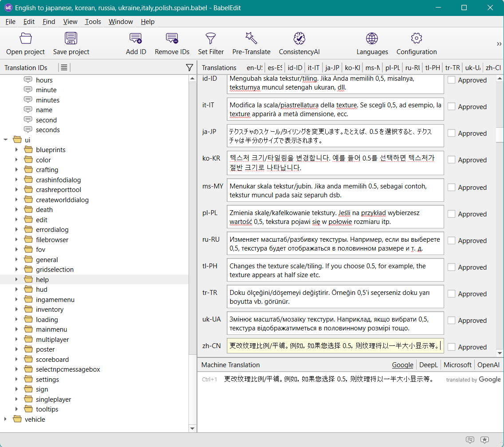Click the ko-KR translation text field
Viewport: 504px width, 447px height.
coord(335,163)
